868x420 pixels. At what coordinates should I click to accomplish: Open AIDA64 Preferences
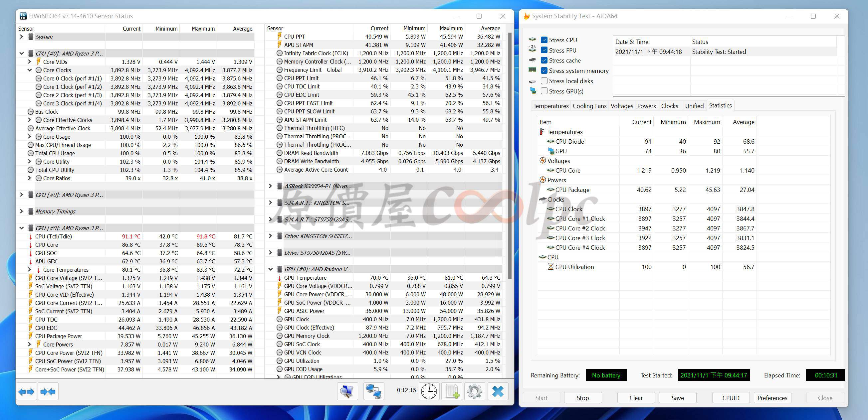click(772, 398)
